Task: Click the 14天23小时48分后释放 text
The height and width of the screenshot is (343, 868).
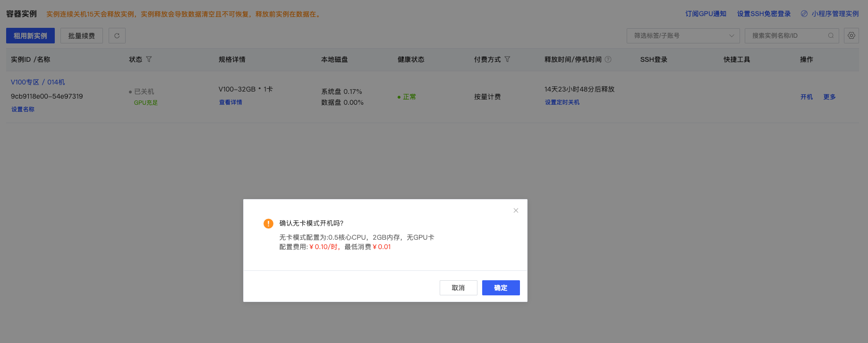Action: coord(579,89)
